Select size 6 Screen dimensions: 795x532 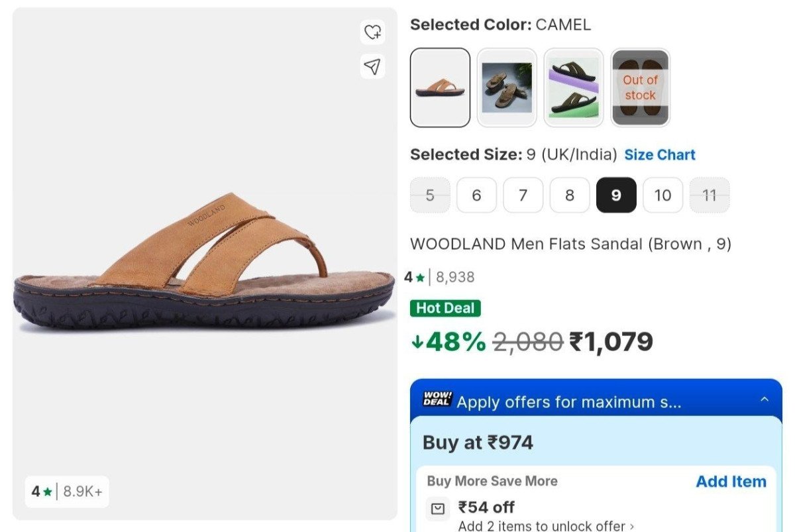click(x=476, y=195)
